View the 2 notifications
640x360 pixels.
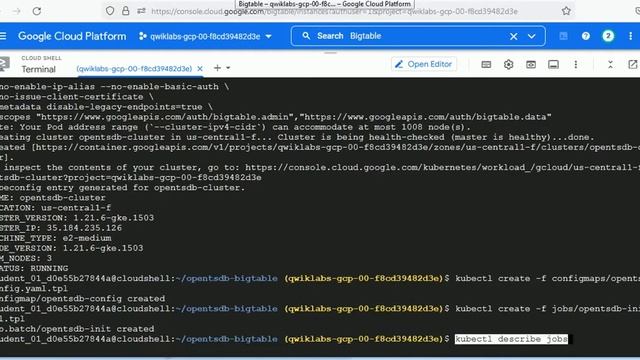[608, 36]
